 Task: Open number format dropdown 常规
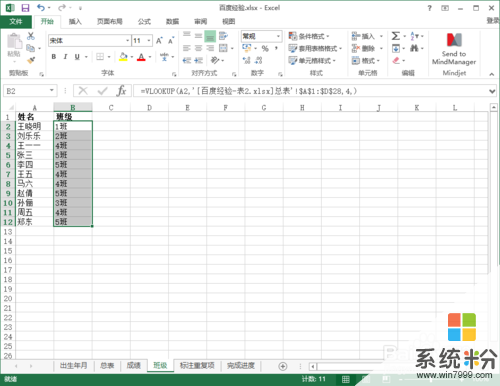(278, 36)
